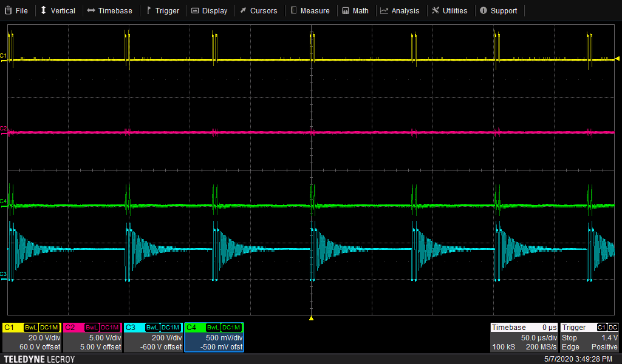Click the Stop status in the Trigger box
Image resolution: width=622 pixels, height=364 pixels.
click(570, 337)
